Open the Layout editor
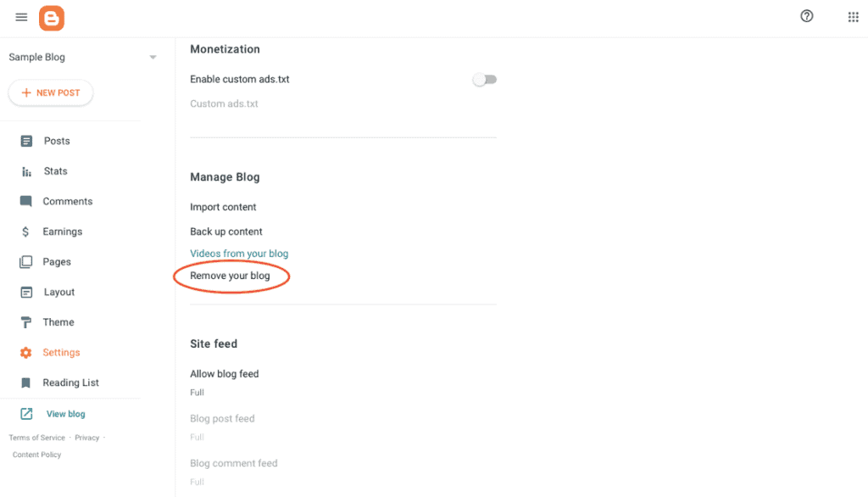The height and width of the screenshot is (497, 868). click(58, 292)
